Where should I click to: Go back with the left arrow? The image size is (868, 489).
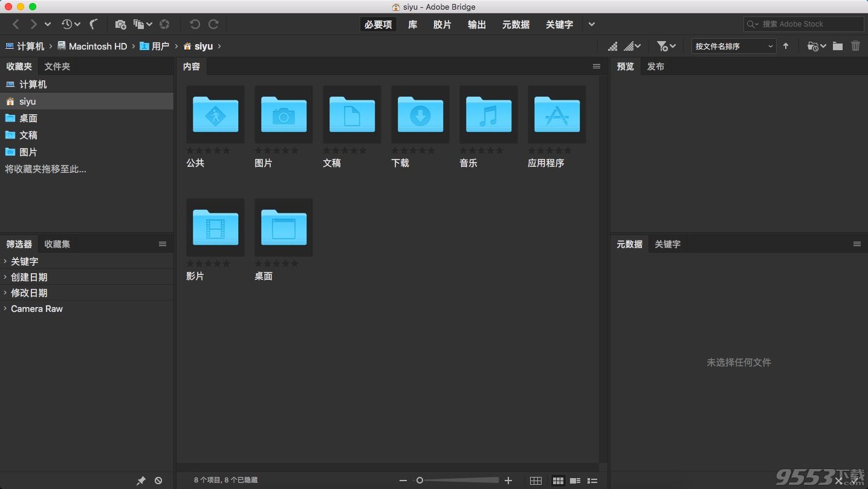click(16, 24)
